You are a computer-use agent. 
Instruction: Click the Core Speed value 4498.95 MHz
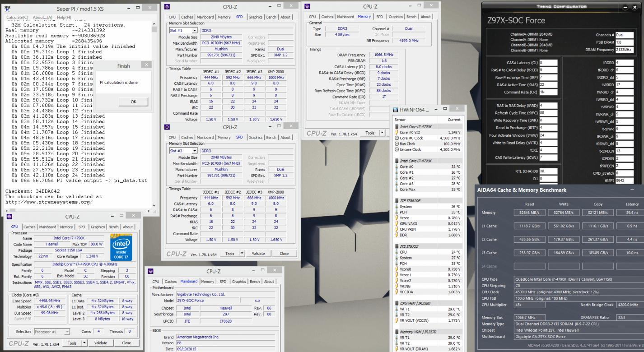[50, 301]
